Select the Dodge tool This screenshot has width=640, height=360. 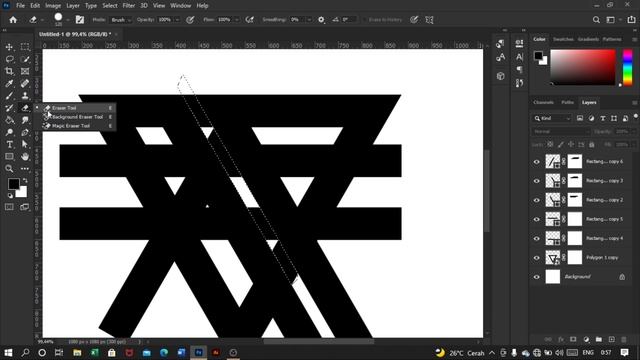9,132
